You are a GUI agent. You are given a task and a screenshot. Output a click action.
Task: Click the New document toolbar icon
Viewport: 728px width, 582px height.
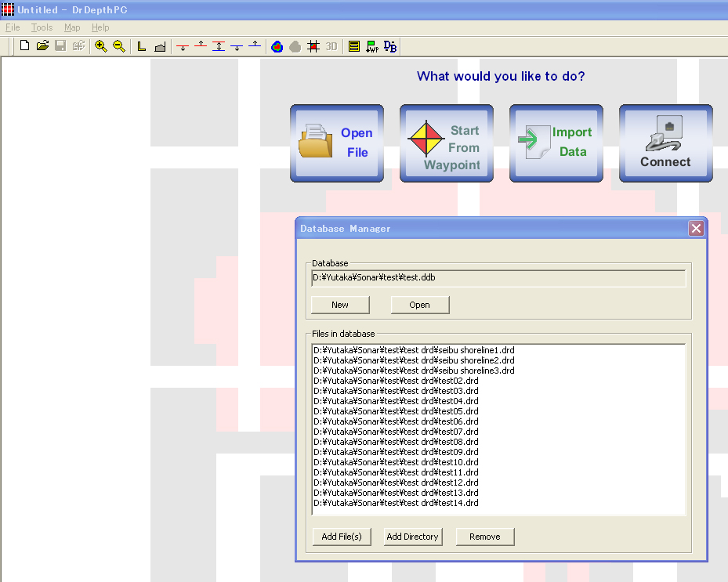click(x=24, y=46)
